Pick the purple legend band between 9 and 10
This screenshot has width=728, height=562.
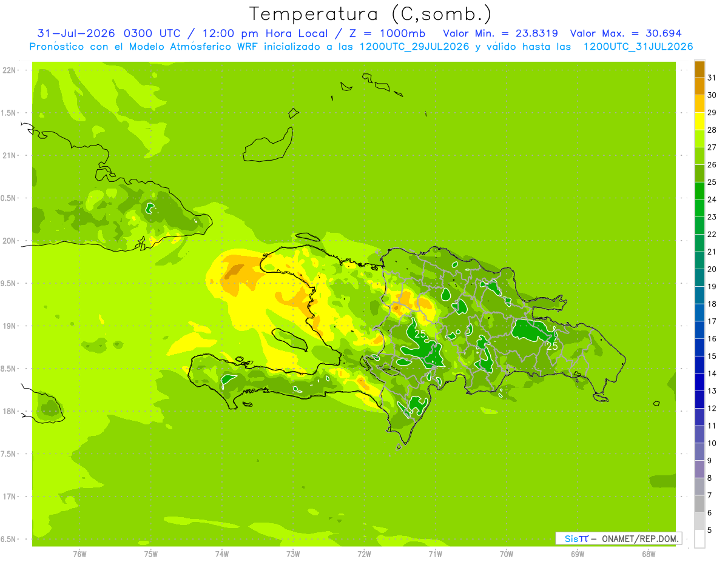tap(699, 452)
